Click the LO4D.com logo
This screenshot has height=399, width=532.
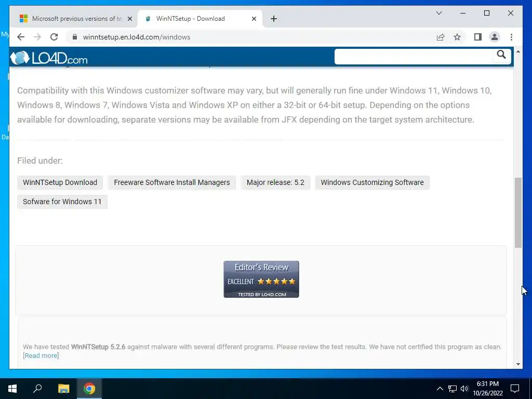(49, 58)
